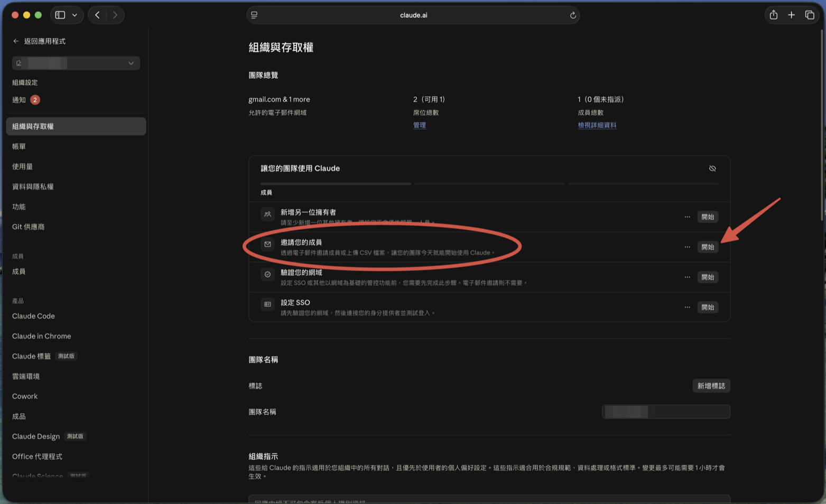Screen dimensions: 826x504
Task: Click the people icon for 新增另一位擁有者
Action: tap(267, 214)
